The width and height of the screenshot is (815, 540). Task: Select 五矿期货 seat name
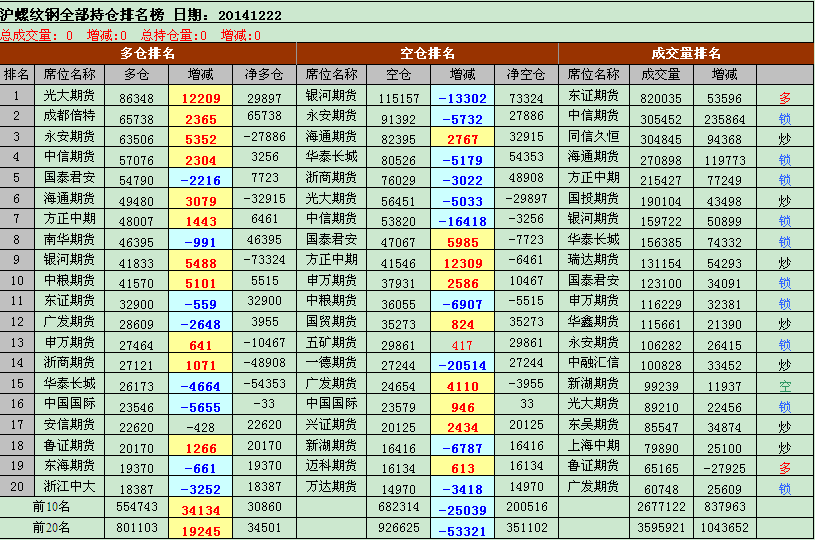331,343
